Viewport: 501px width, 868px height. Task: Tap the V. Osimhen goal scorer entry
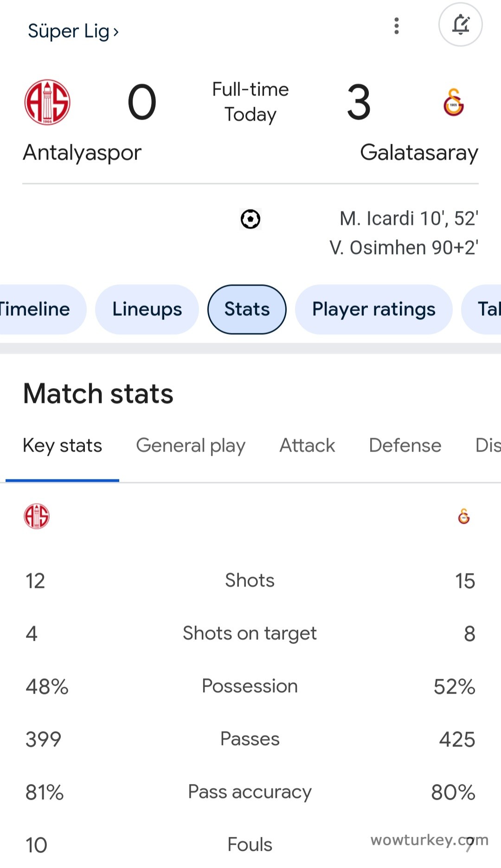404,248
